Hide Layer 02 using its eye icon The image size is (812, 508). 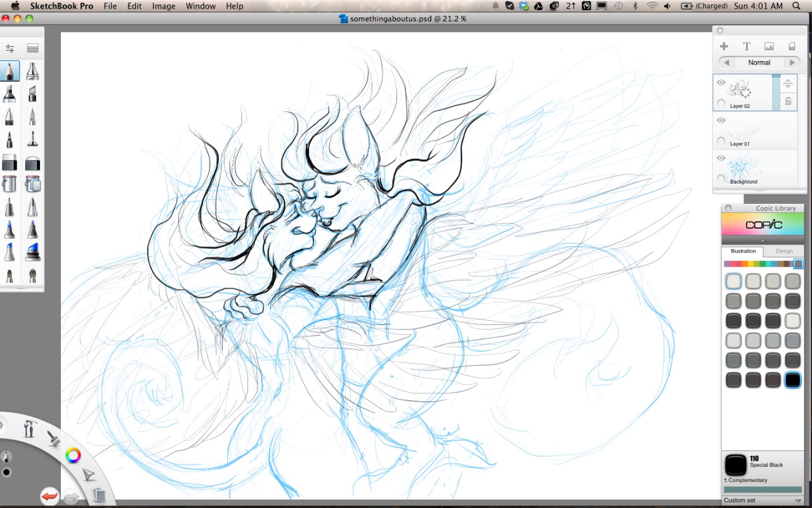(721, 83)
